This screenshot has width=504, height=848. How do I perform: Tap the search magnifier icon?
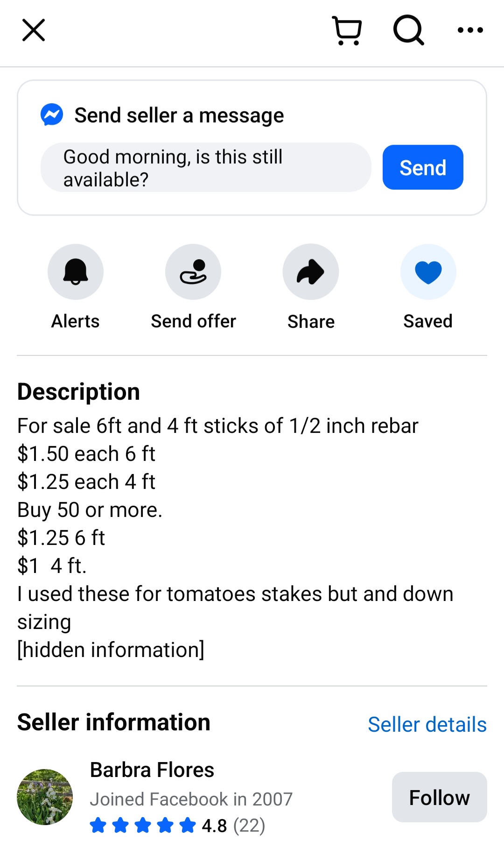click(x=408, y=30)
